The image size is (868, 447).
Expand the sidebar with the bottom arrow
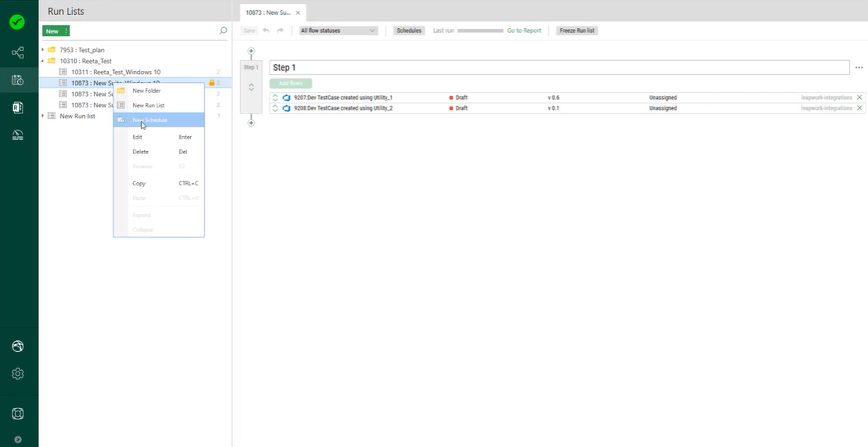[17, 439]
